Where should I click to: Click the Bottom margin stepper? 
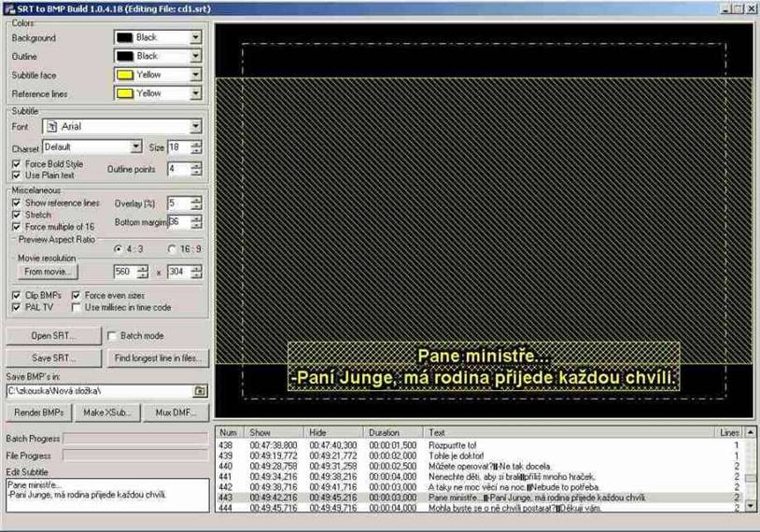[x=196, y=222]
